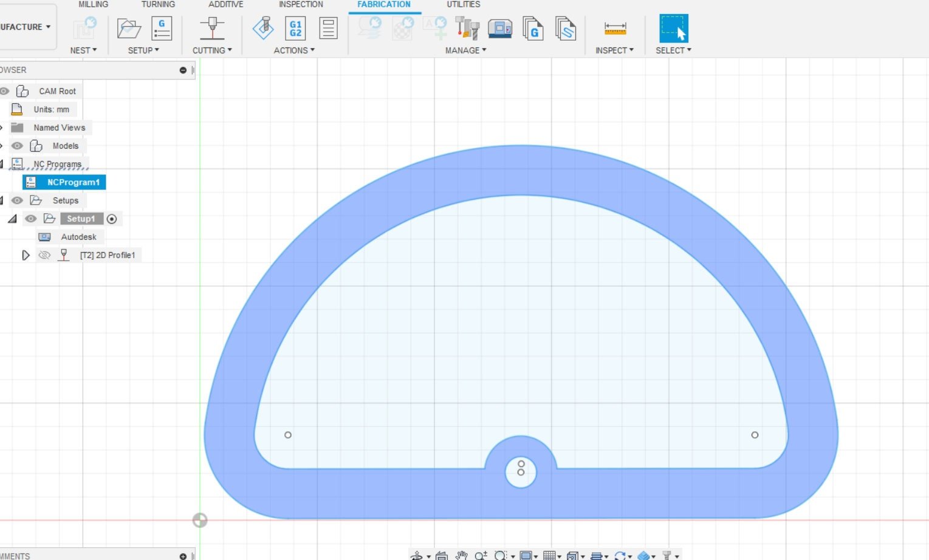Toggle visibility eye for Setup1
The width and height of the screenshot is (929, 560).
(30, 219)
